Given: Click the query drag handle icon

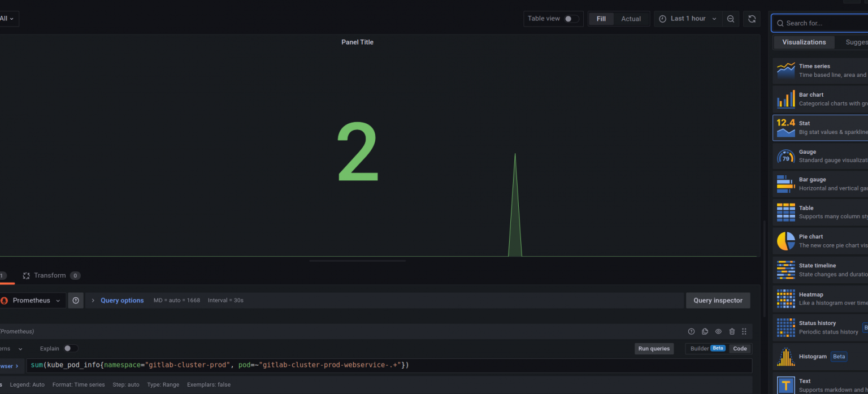Looking at the screenshot, I should 744,332.
